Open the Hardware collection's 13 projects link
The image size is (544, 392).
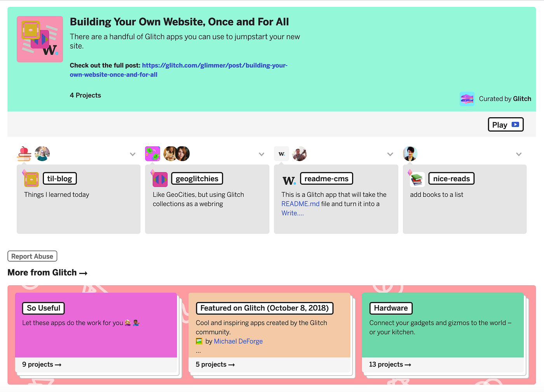(x=390, y=364)
